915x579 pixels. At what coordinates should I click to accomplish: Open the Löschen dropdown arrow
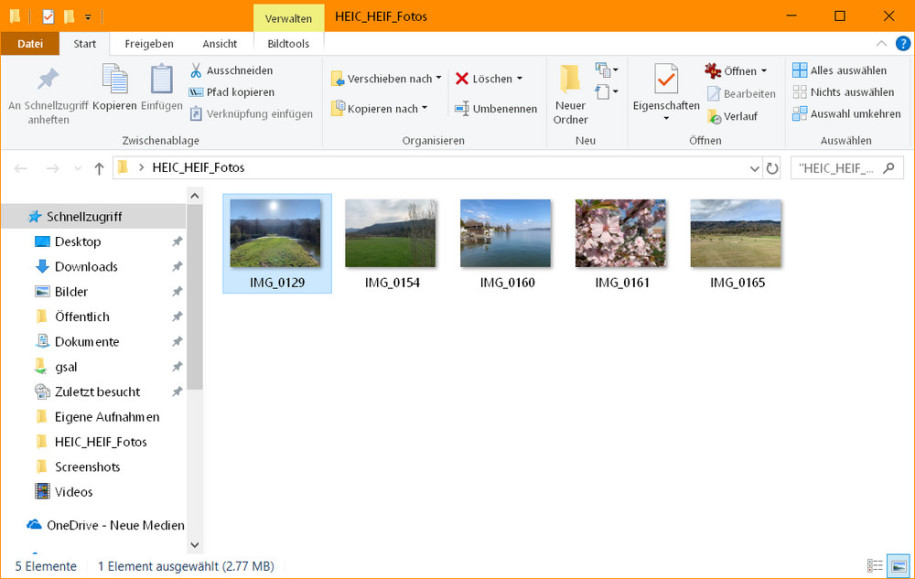[520, 79]
